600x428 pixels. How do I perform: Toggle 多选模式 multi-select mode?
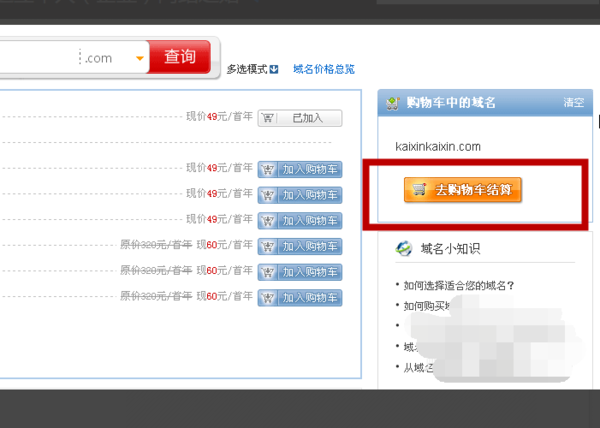[x=246, y=69]
